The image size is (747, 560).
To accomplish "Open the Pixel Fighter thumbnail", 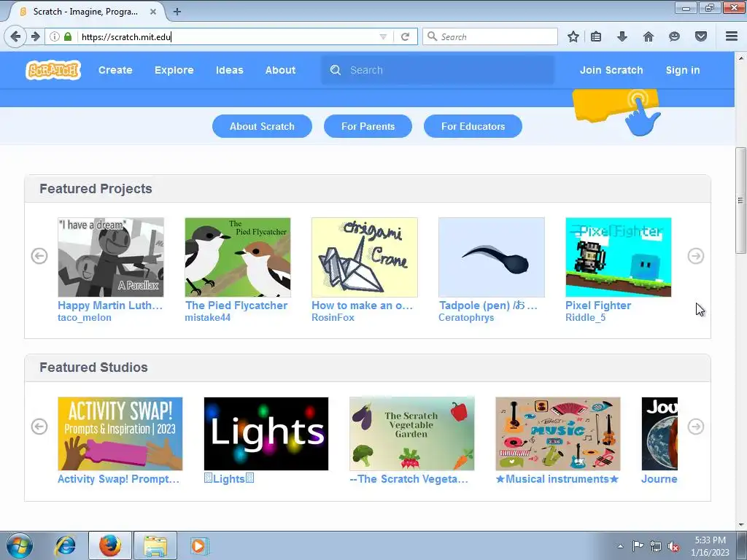I will (619, 257).
